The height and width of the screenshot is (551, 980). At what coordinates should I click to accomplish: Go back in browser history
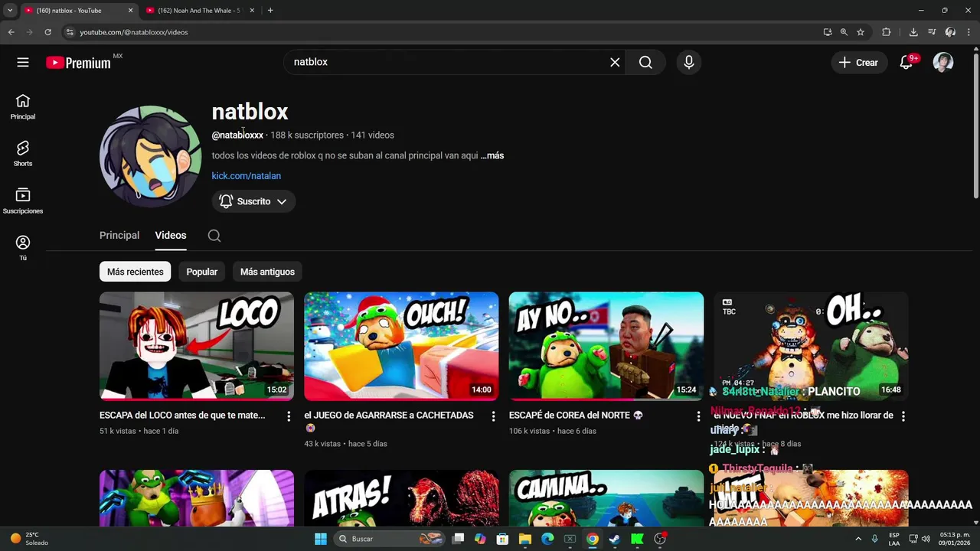click(x=11, y=32)
